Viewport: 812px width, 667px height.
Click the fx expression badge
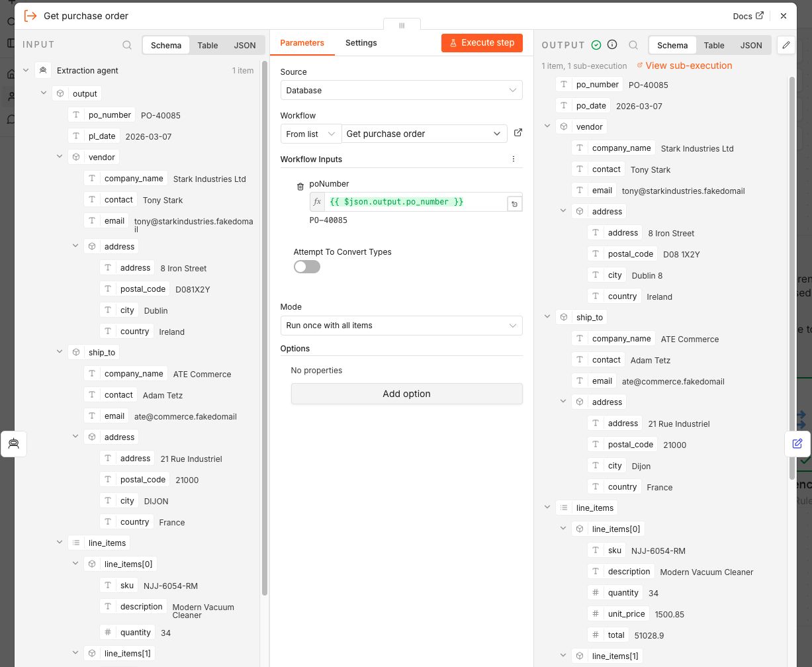tap(318, 202)
